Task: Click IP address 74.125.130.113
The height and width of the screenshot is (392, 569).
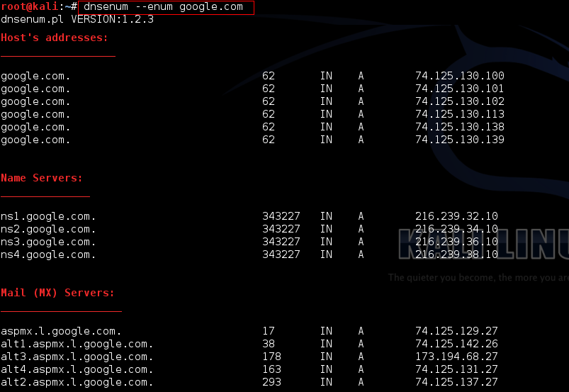Action: click(459, 114)
